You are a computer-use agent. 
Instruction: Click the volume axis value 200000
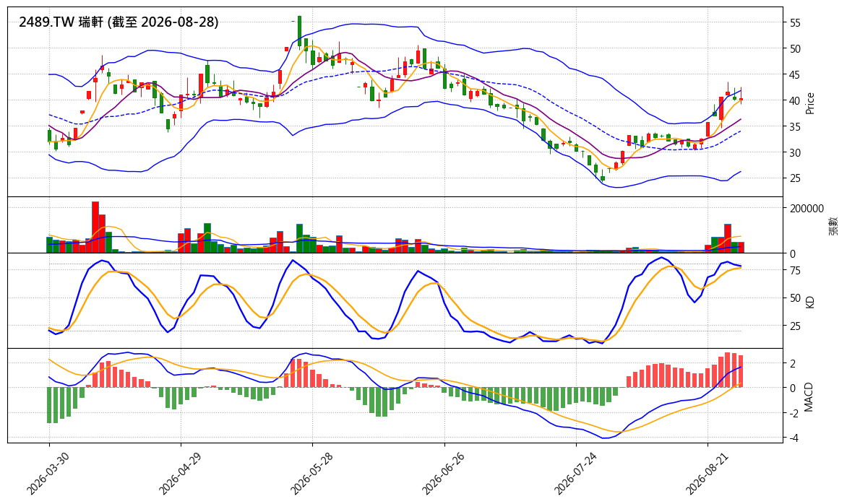point(807,208)
